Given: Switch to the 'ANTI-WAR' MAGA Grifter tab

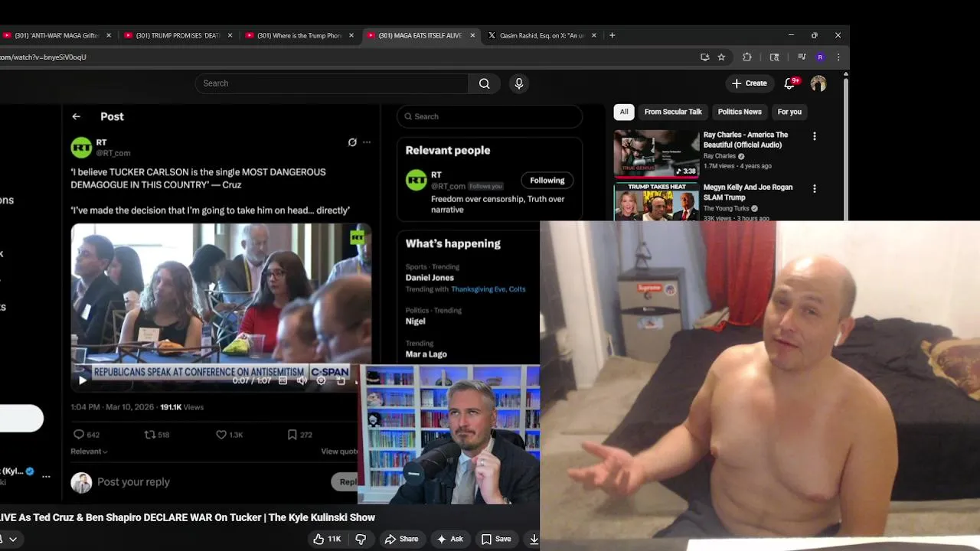Looking at the screenshot, I should (57, 35).
